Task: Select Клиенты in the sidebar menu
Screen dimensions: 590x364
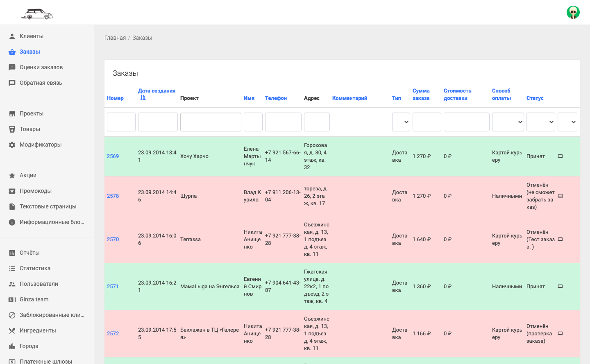Action: (32, 36)
